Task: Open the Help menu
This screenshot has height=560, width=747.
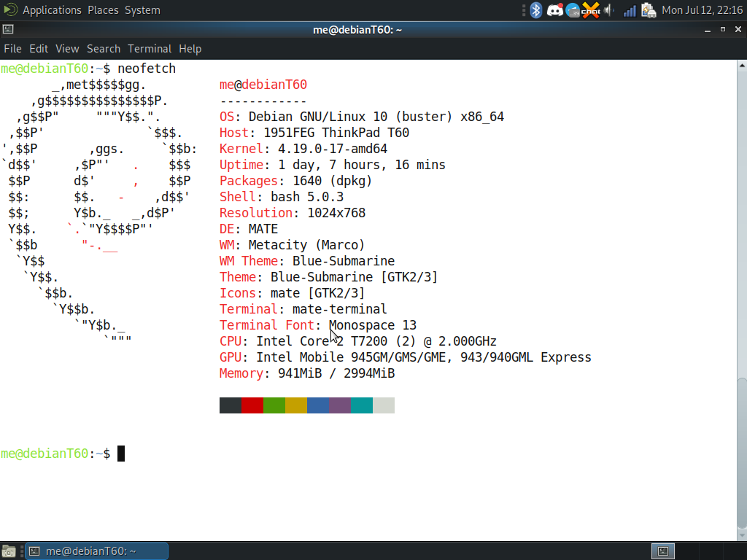Action: [x=190, y=49]
